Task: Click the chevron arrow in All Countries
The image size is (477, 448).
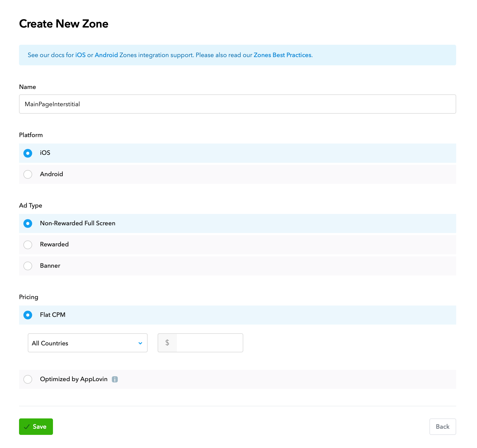Action: click(x=140, y=343)
